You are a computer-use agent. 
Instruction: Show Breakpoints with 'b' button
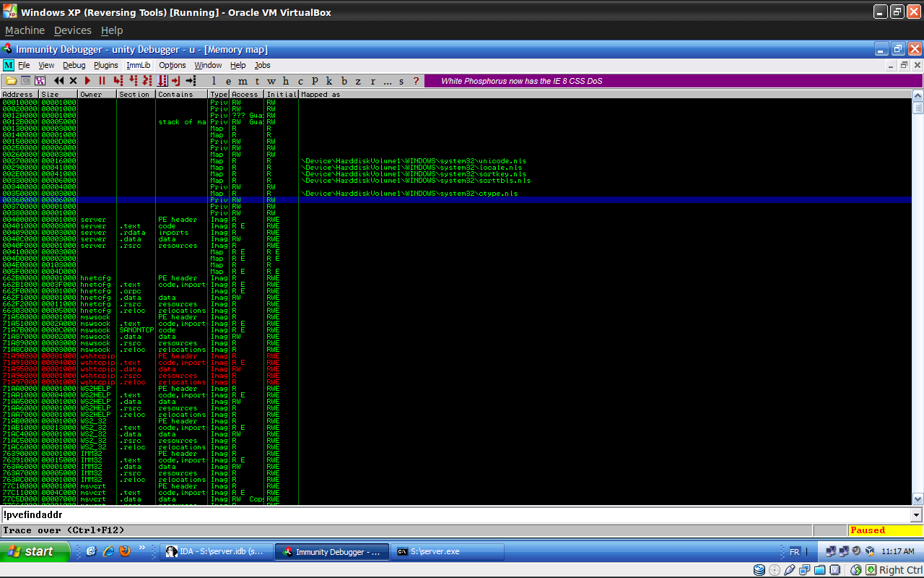(x=344, y=81)
